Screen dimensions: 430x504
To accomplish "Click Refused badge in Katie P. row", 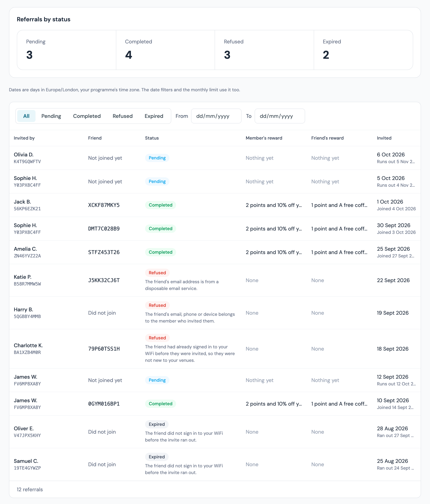I will point(157,273).
